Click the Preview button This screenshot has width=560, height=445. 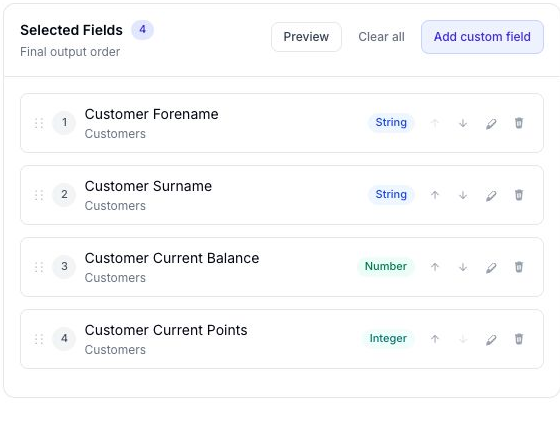tap(306, 37)
